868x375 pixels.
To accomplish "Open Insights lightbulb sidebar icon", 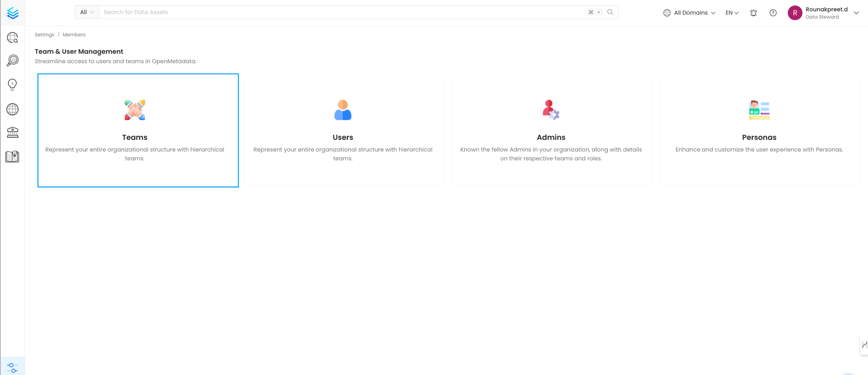I will click(12, 85).
